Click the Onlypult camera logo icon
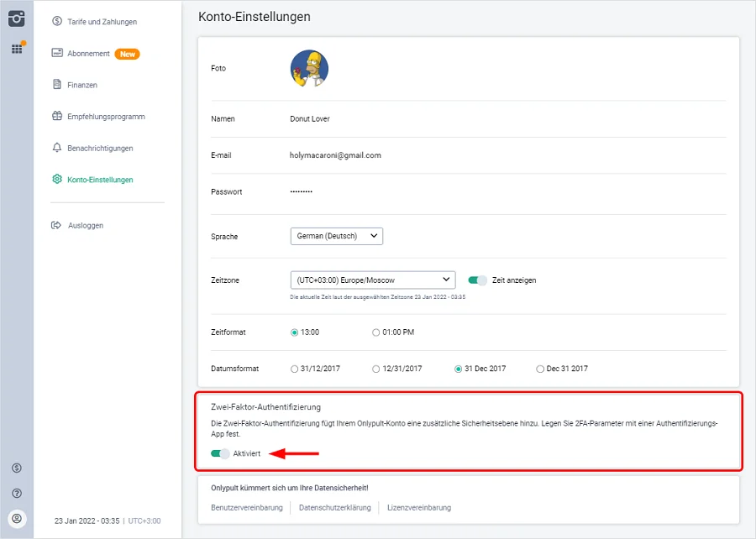 click(17, 18)
